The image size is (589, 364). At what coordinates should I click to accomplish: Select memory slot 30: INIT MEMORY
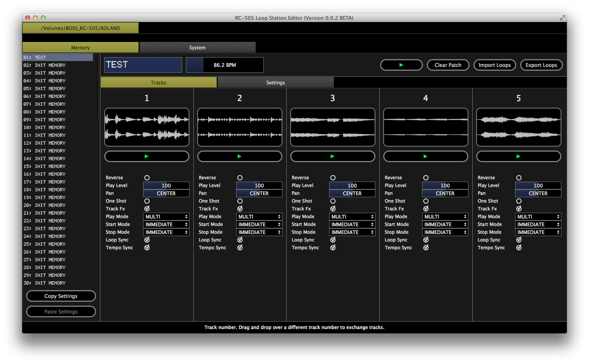tap(58, 283)
